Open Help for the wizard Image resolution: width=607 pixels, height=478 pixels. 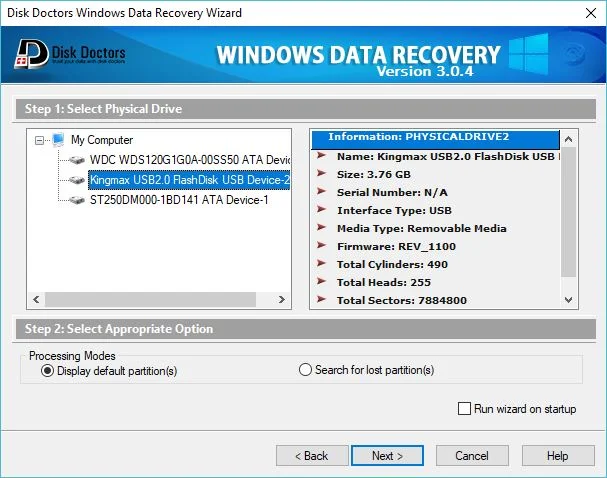click(558, 456)
